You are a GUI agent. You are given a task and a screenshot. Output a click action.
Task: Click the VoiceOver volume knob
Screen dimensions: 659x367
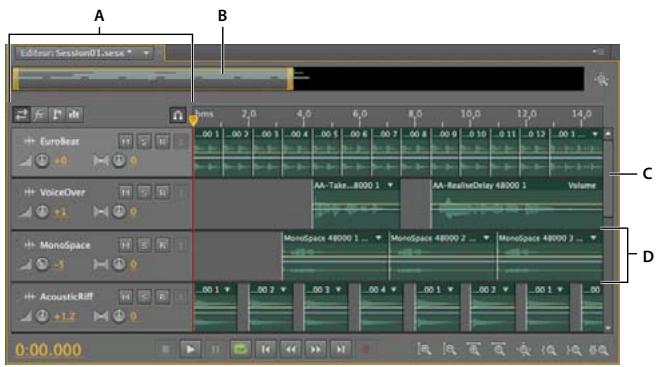pyautogui.click(x=42, y=212)
